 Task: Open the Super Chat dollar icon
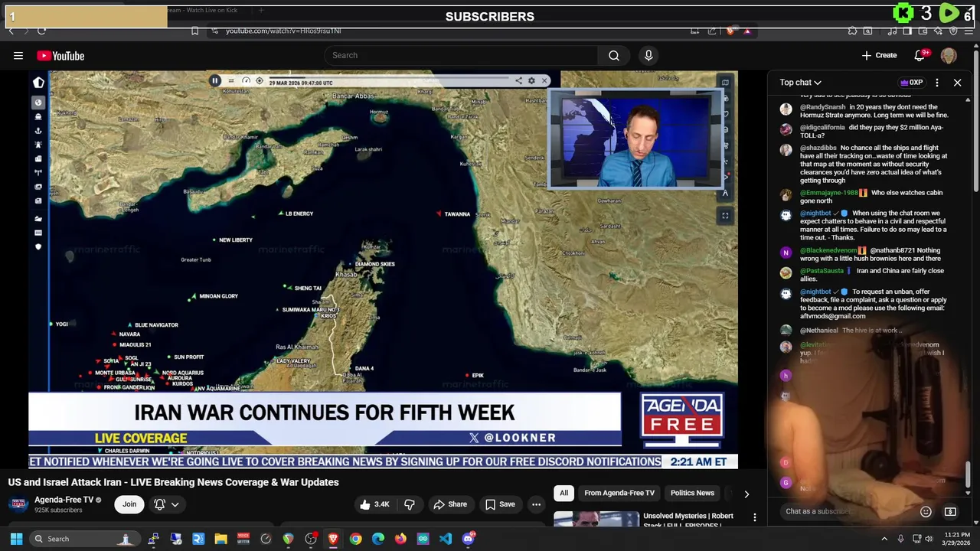(950, 511)
